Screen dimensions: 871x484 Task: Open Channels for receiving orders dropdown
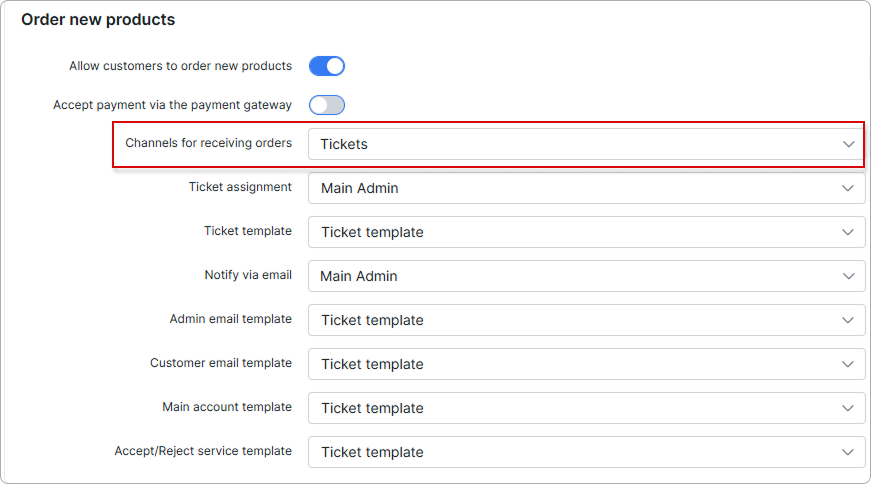pos(585,144)
